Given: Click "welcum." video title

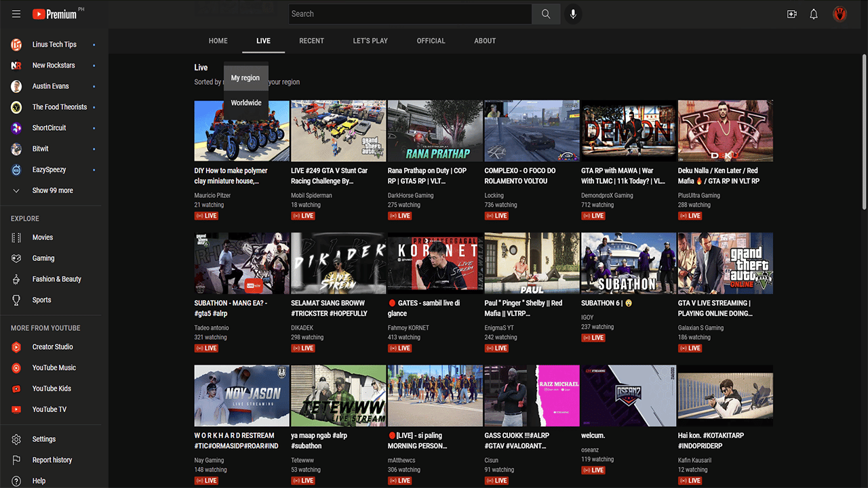Looking at the screenshot, I should pos(593,436).
